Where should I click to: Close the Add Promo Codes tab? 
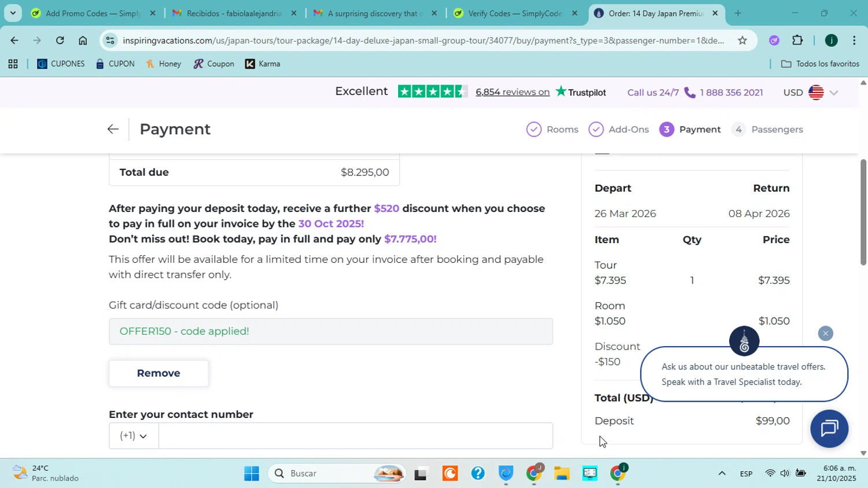[x=153, y=13]
